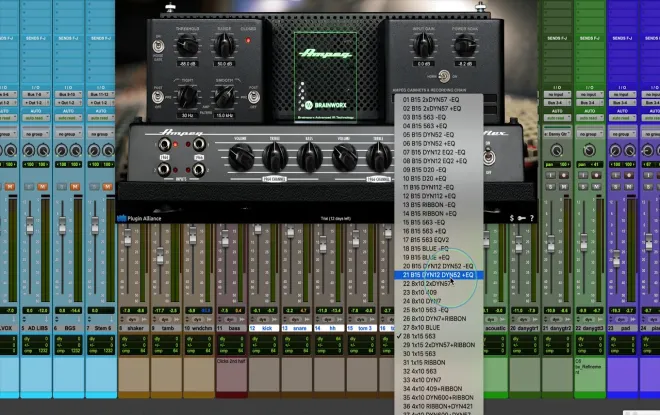Click the danygtr3 track pan knob
The height and width of the screenshot is (415, 660).
[x=589, y=150]
